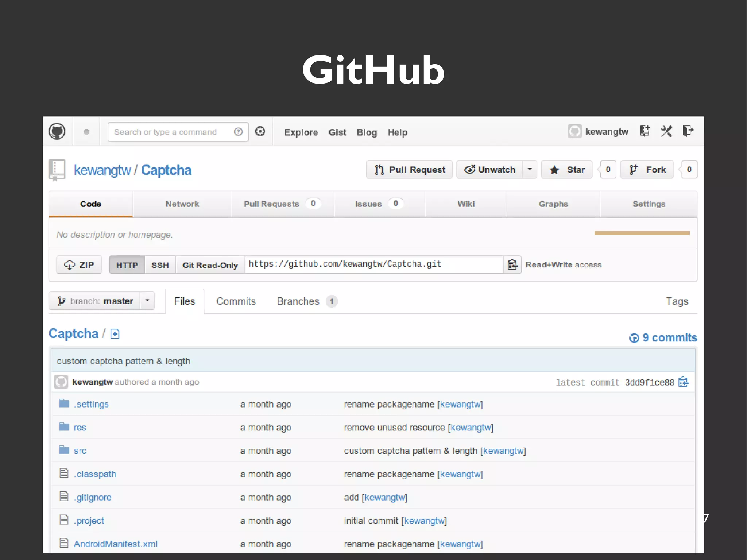Open Gist in top navigation

pyautogui.click(x=337, y=132)
